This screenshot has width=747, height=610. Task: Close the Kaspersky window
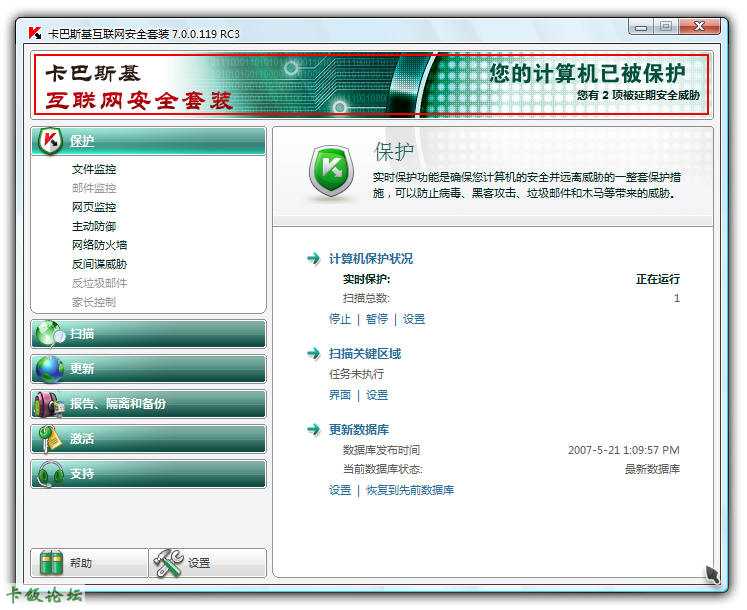pyautogui.click(x=699, y=27)
